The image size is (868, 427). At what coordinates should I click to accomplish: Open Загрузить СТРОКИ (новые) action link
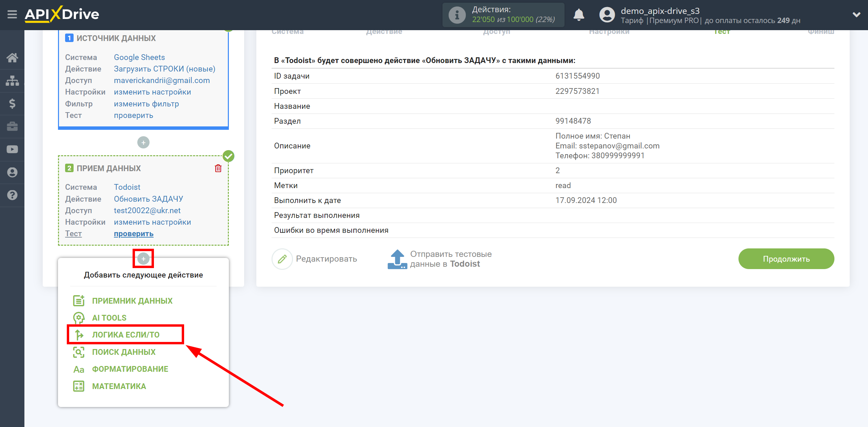pyautogui.click(x=164, y=69)
